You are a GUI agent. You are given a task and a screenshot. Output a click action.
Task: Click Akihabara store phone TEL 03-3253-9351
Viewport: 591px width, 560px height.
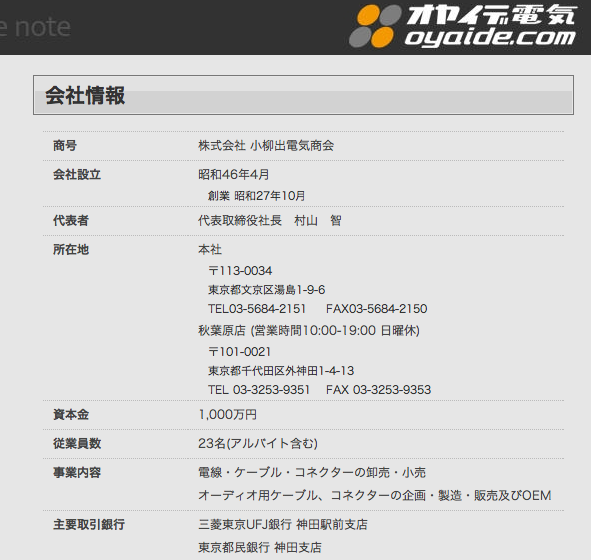click(259, 389)
